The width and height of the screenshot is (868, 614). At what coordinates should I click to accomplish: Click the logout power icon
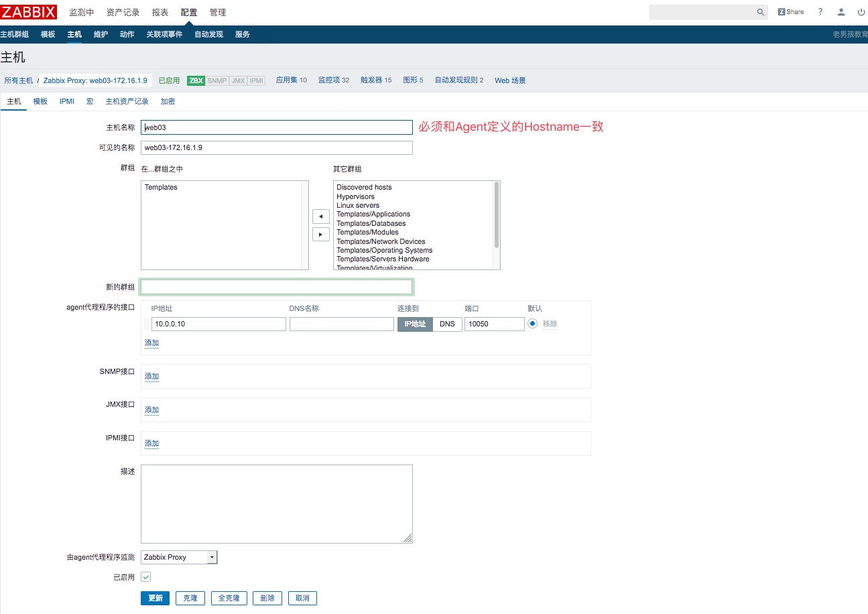pos(861,12)
